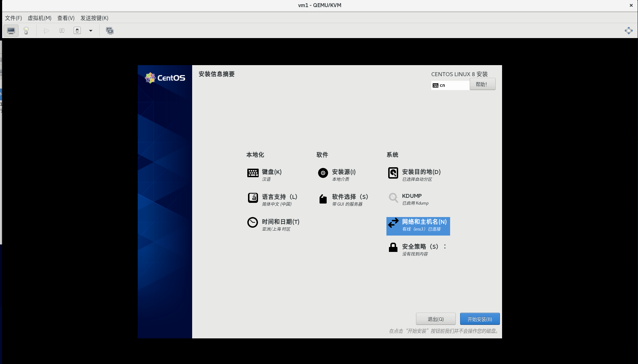Click the installation source disc icon

click(323, 173)
